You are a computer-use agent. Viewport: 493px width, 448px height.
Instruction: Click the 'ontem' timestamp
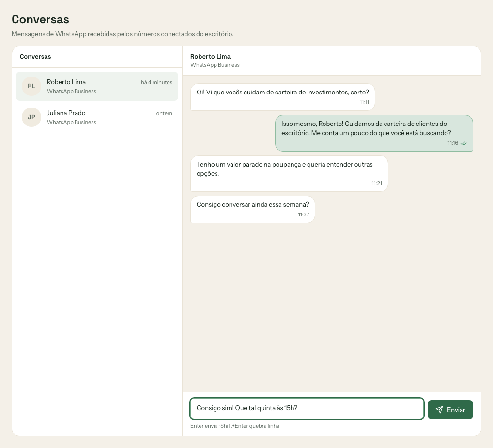pyautogui.click(x=164, y=113)
